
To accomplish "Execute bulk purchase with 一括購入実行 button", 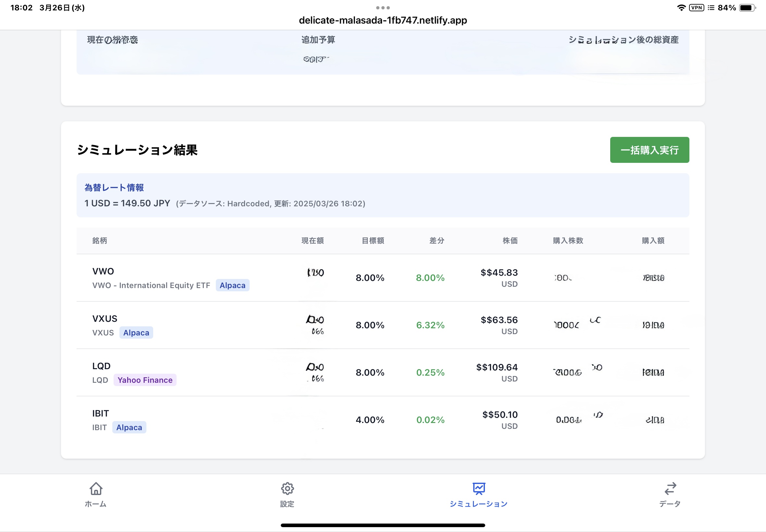I will [x=649, y=150].
